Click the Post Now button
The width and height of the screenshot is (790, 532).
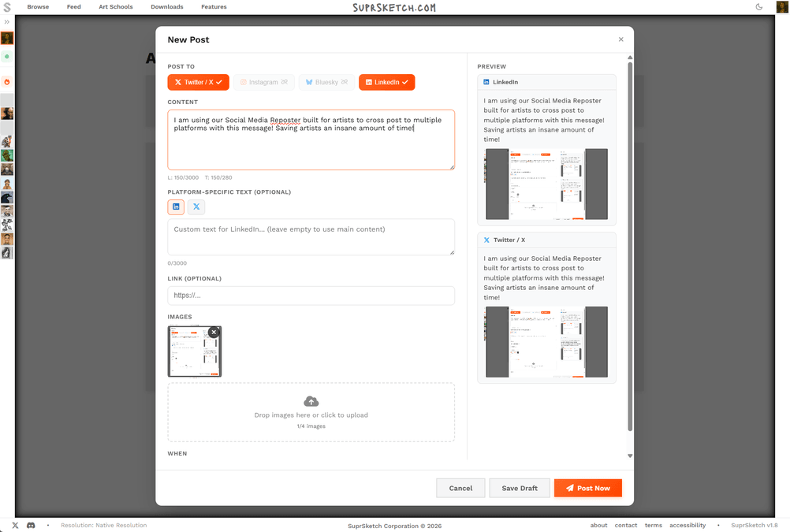(x=588, y=488)
